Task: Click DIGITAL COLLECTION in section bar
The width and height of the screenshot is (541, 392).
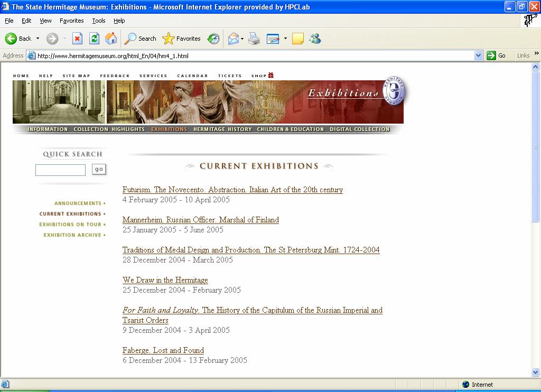Action: [359, 129]
